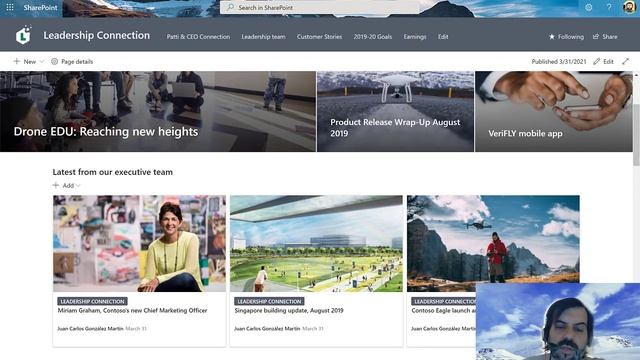Click the plus icon beside Add
This screenshot has width=640, height=360.
pyautogui.click(x=56, y=185)
